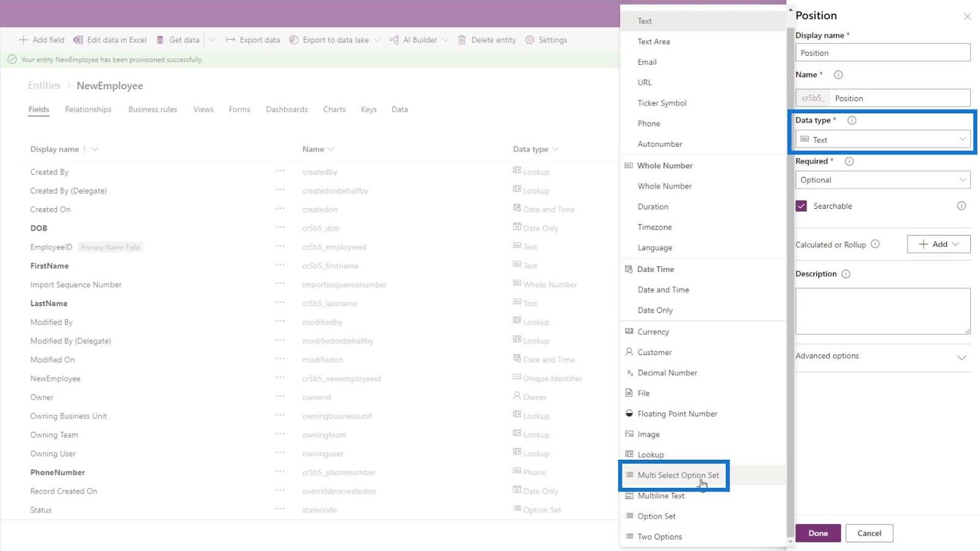Click the Entities breadcrumb link
The image size is (980, 551).
[44, 86]
